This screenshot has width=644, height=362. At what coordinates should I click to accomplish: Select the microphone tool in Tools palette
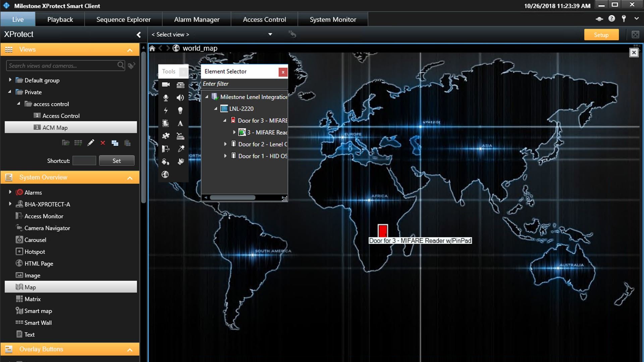[166, 98]
